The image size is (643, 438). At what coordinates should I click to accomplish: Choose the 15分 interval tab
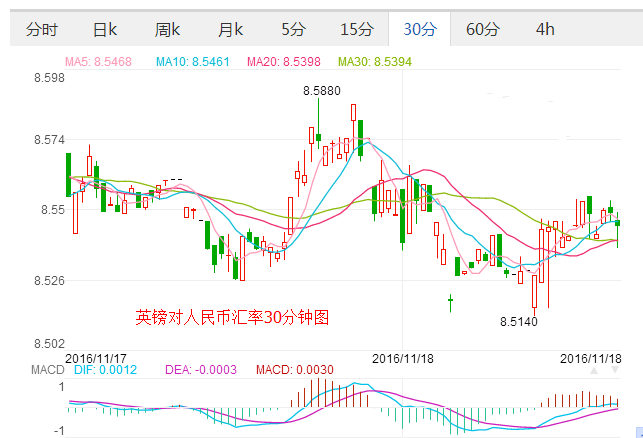coord(356,30)
